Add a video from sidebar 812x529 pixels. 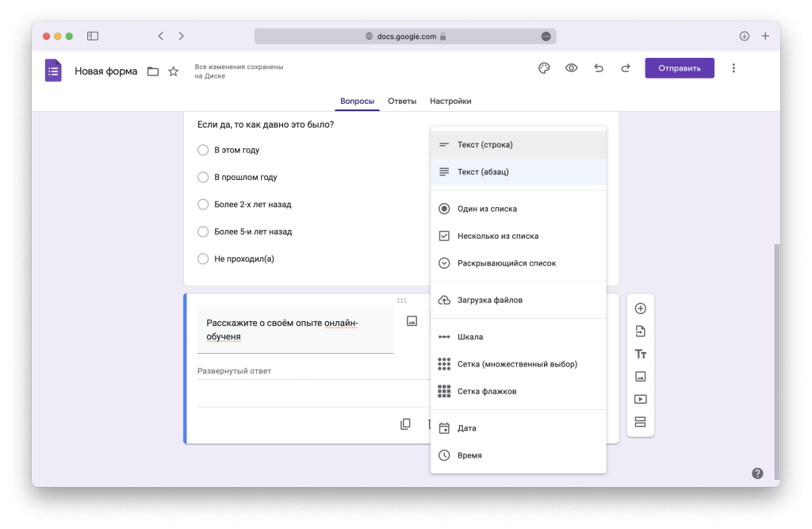pos(641,400)
